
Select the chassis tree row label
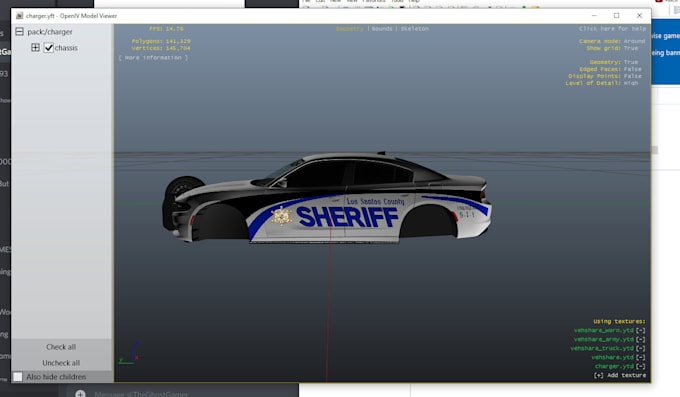point(66,48)
